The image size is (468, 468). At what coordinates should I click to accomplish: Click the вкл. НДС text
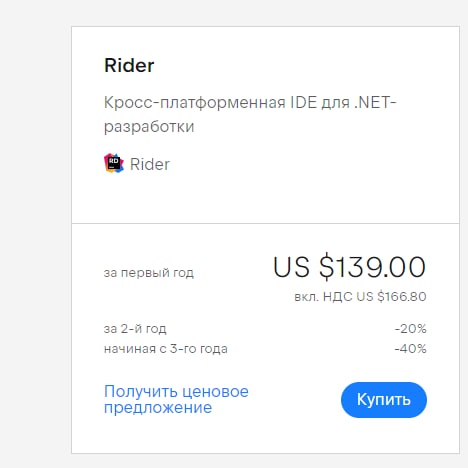pyautogui.click(x=323, y=296)
